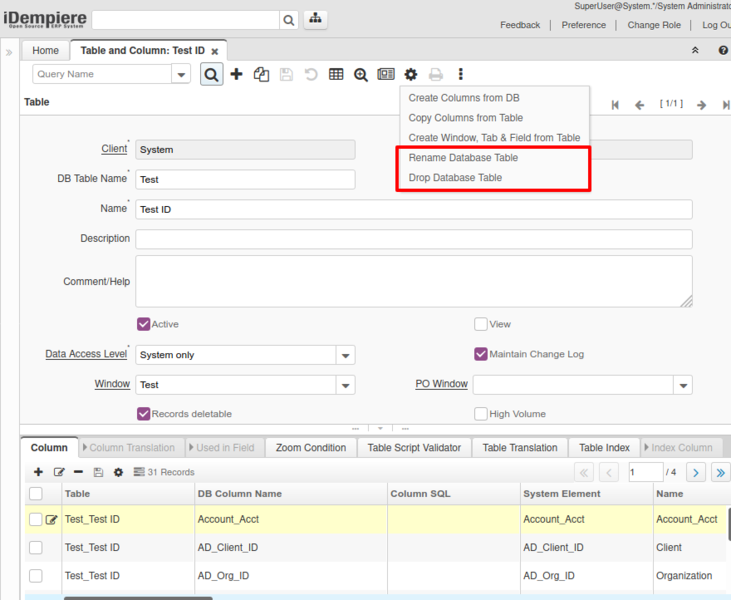Open the Process gear icon in main toolbar
Image resolution: width=731 pixels, height=600 pixels.
point(411,74)
